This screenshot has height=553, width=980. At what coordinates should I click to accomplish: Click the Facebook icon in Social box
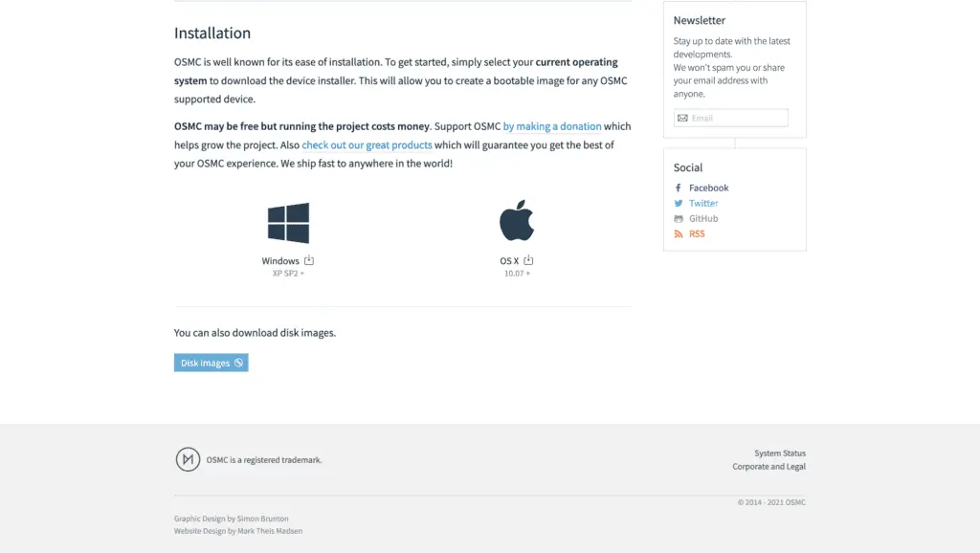[x=679, y=188]
